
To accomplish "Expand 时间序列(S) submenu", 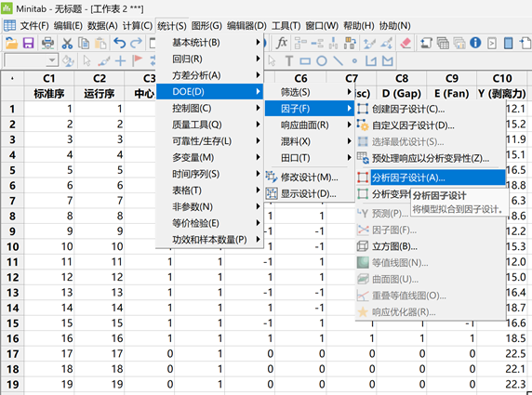I will tap(209, 174).
